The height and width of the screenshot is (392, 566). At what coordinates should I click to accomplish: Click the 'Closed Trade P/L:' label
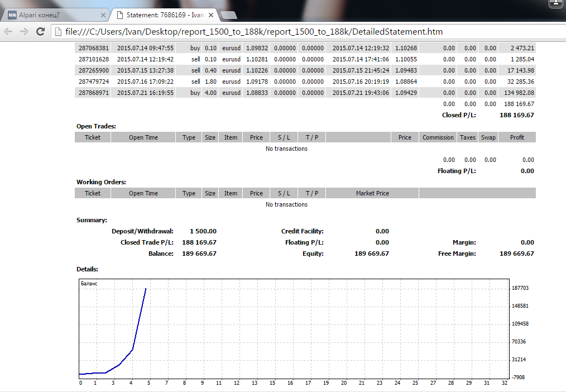click(x=147, y=242)
